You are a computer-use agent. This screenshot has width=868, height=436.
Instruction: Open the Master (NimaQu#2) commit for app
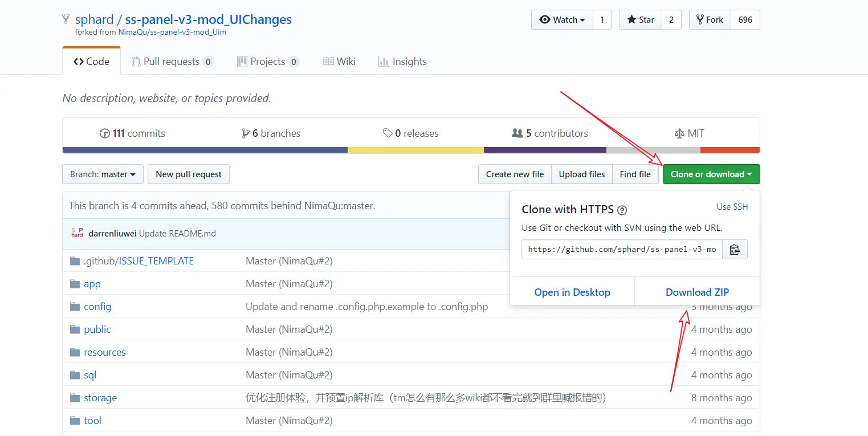coord(289,284)
